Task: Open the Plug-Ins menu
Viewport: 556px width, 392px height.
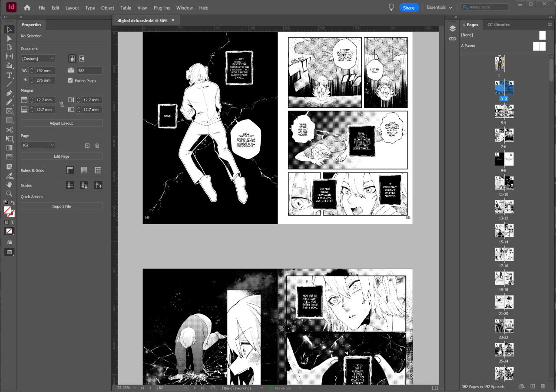Action: tap(162, 8)
